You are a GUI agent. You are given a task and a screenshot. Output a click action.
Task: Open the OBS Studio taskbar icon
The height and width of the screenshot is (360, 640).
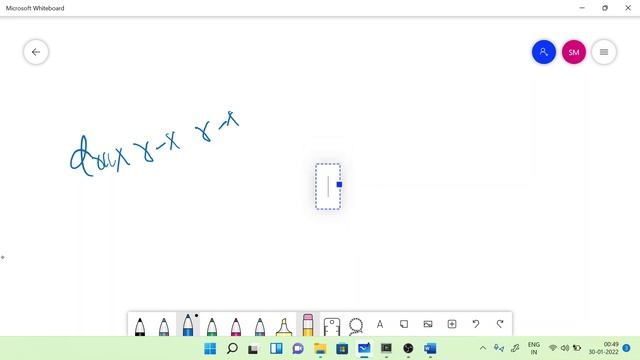[408, 349]
